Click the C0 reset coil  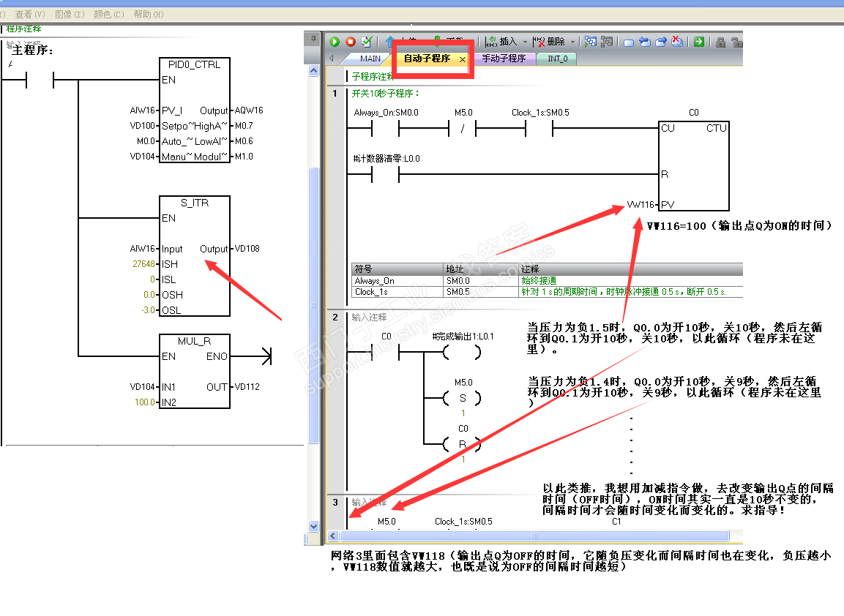(x=462, y=444)
